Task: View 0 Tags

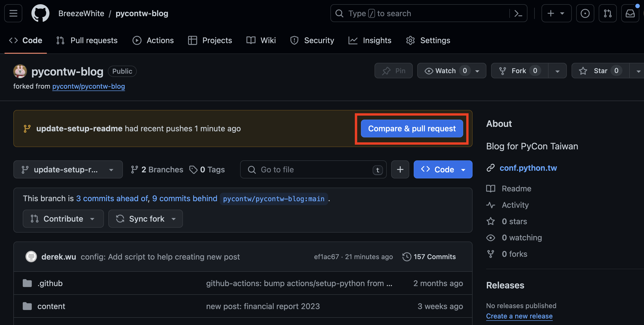Action: (207, 170)
